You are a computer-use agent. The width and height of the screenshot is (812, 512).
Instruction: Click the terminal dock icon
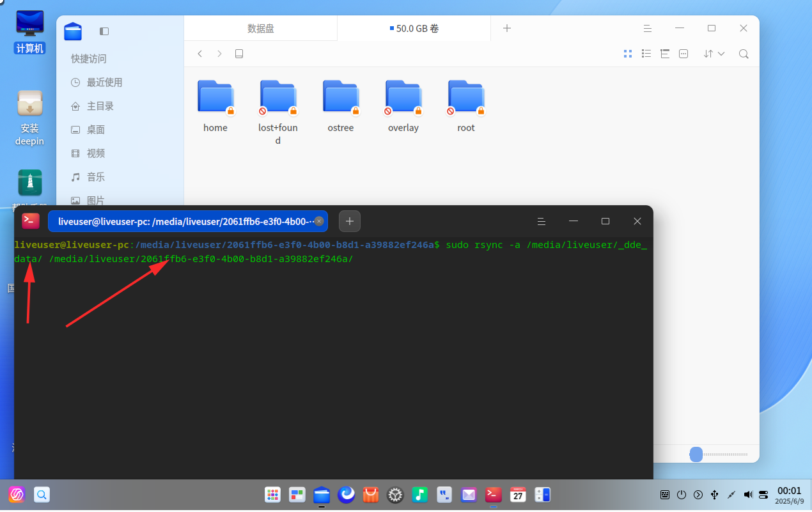[493, 494]
